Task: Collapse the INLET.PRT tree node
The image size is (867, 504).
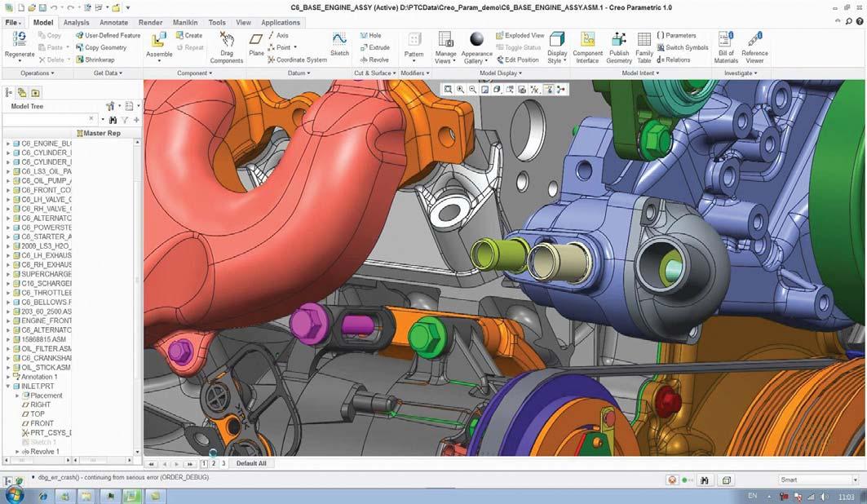Action: (x=7, y=387)
